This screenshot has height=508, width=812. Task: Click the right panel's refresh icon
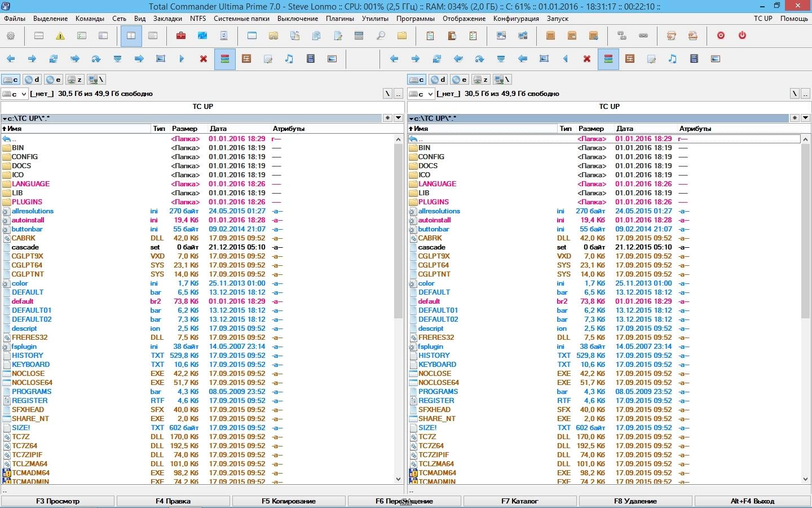point(437,59)
